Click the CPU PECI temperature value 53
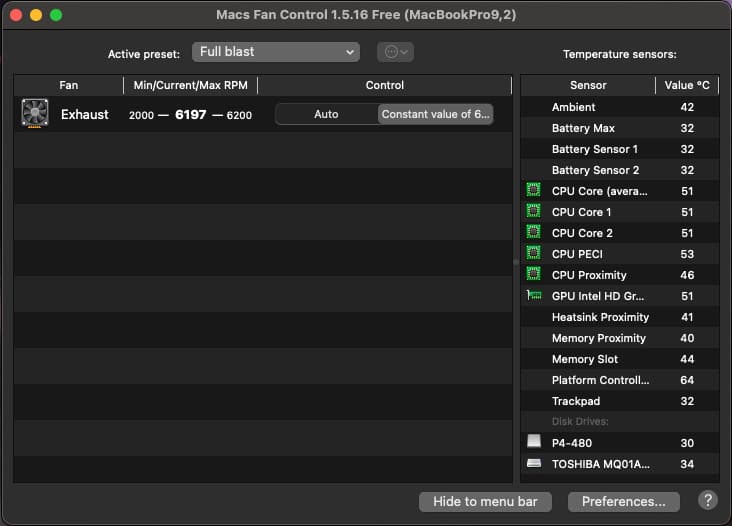This screenshot has height=526, width=732. [687, 254]
